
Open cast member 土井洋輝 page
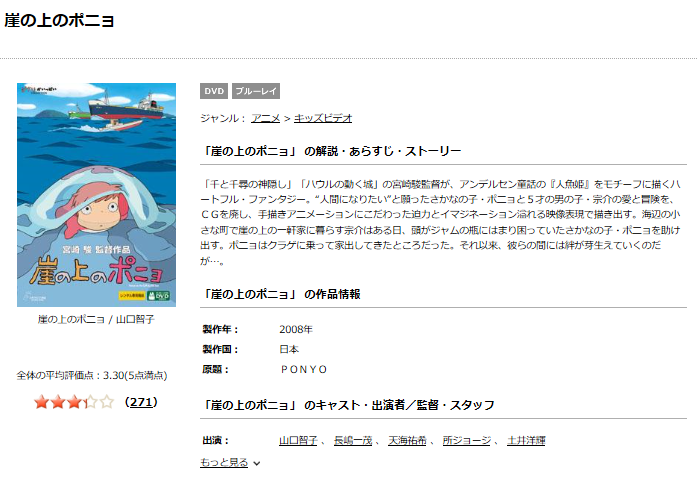coord(526,440)
